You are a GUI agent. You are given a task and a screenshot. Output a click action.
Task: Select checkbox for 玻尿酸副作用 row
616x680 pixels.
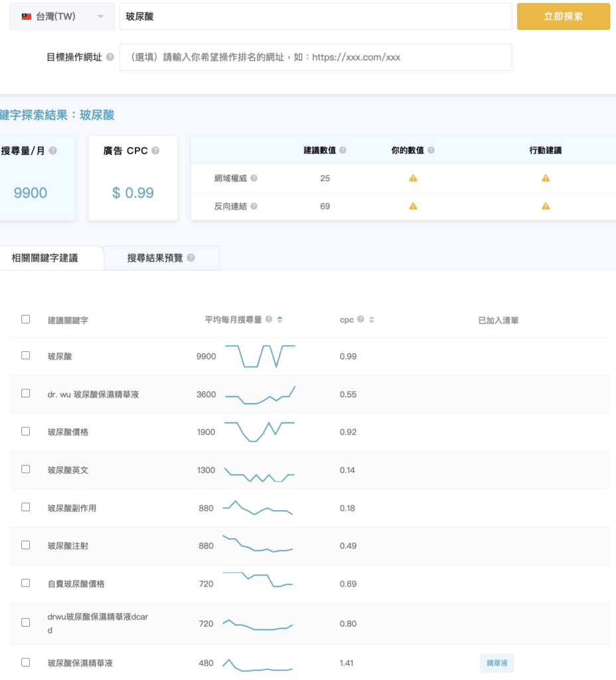click(26, 507)
